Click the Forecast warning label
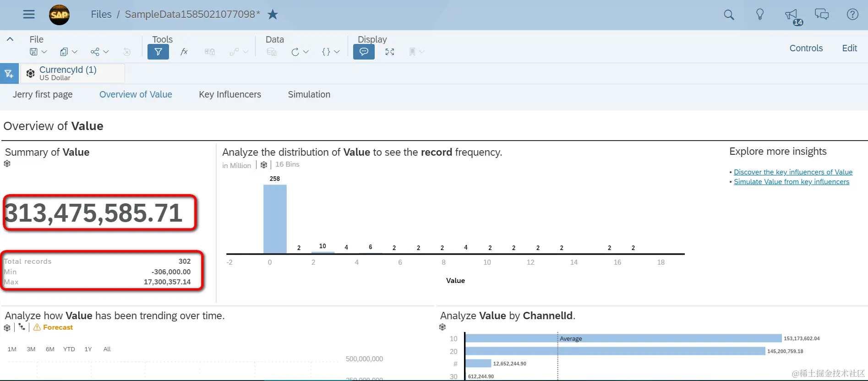The image size is (868, 381). click(x=53, y=327)
